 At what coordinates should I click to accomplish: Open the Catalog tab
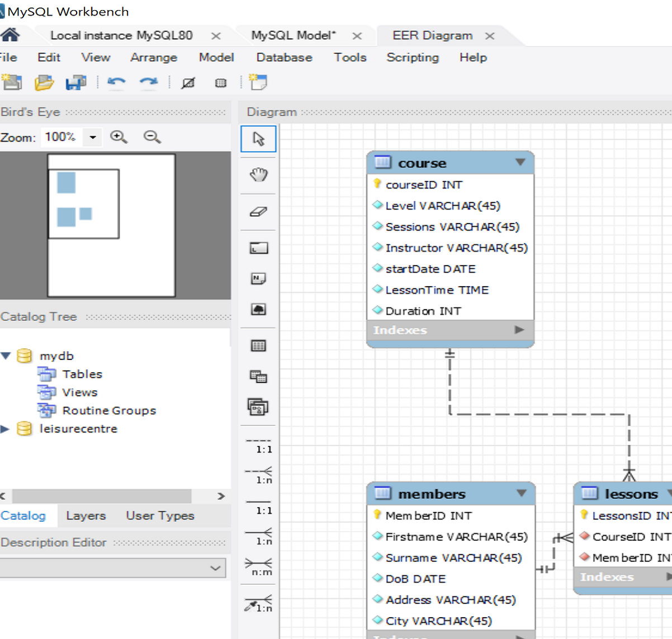tap(23, 515)
